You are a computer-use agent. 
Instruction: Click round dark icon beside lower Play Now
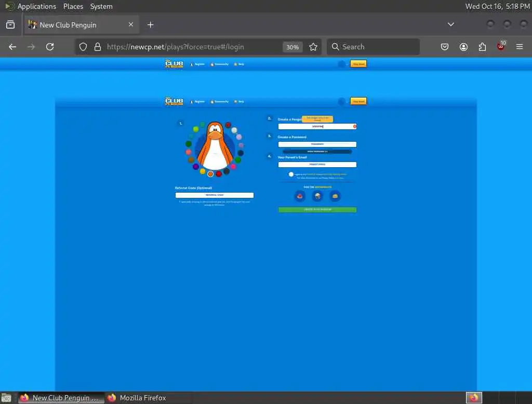pos(342,101)
